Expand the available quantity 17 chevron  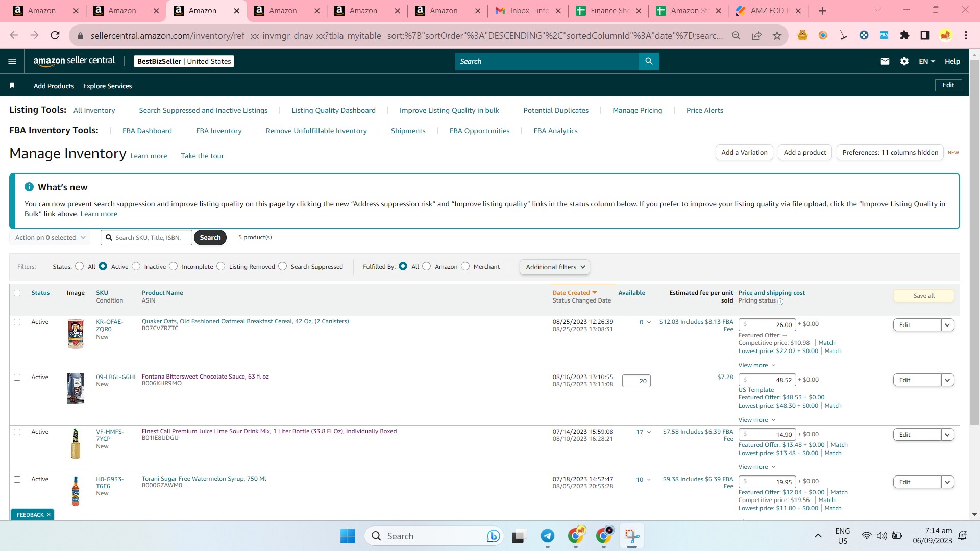click(649, 432)
